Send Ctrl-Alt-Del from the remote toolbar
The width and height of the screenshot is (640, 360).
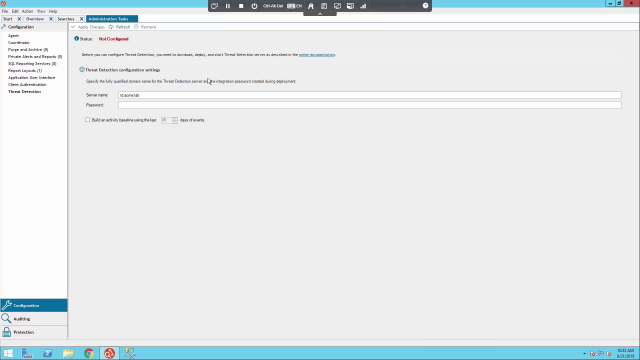tap(273, 6)
